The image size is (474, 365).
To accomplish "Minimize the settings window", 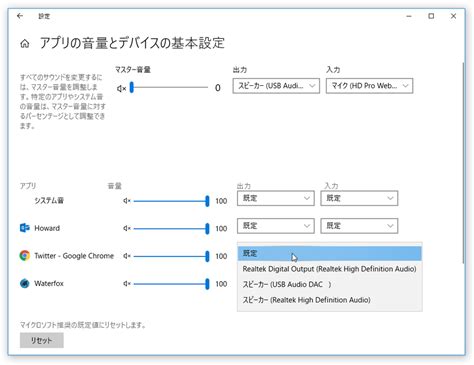I will pyautogui.click(x=409, y=16).
